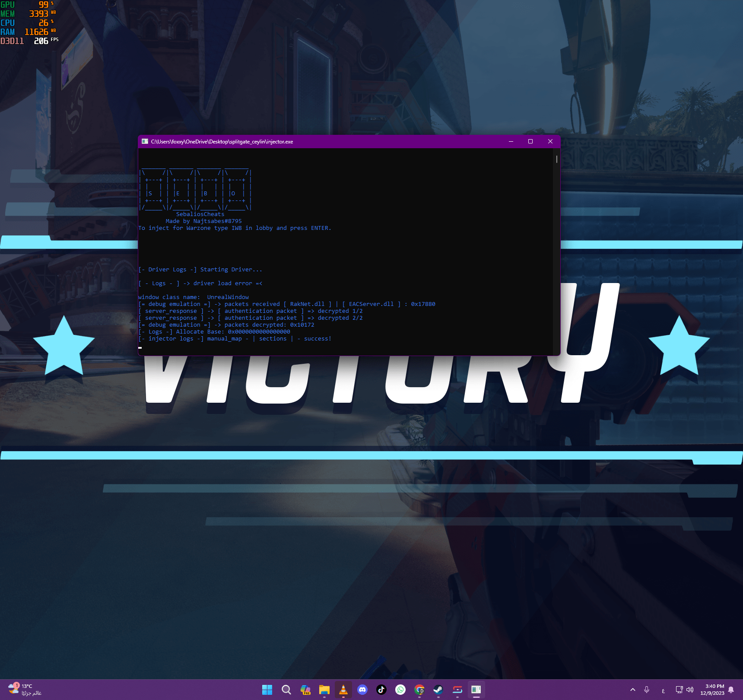
Task: Click 'decrypted 2/2' log line
Action: point(251,318)
